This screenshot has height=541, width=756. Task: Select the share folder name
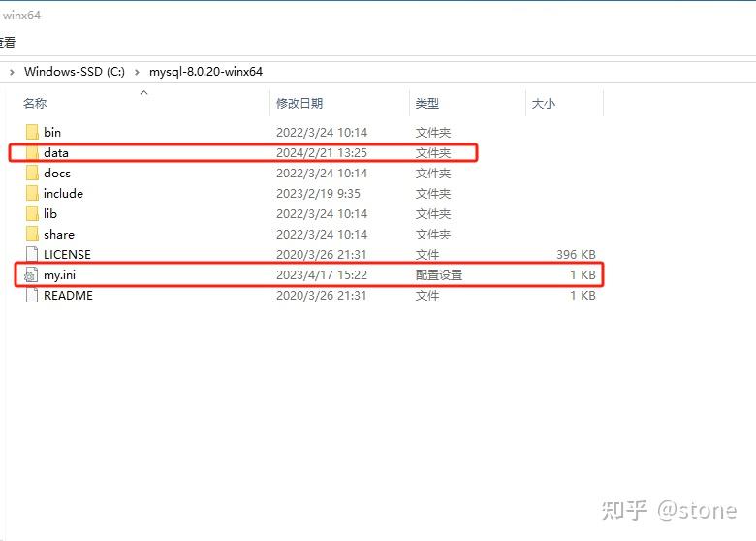(59, 235)
